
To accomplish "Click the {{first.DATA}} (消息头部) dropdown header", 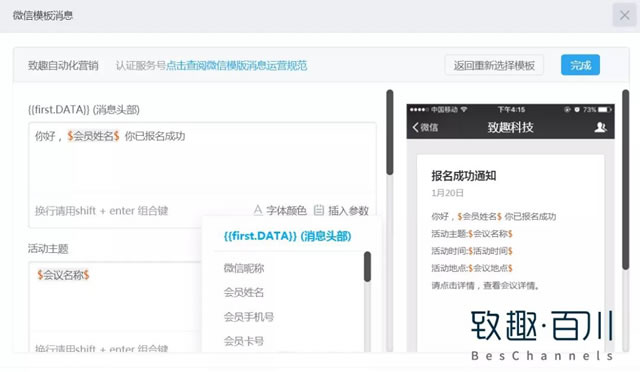I will (x=287, y=236).
